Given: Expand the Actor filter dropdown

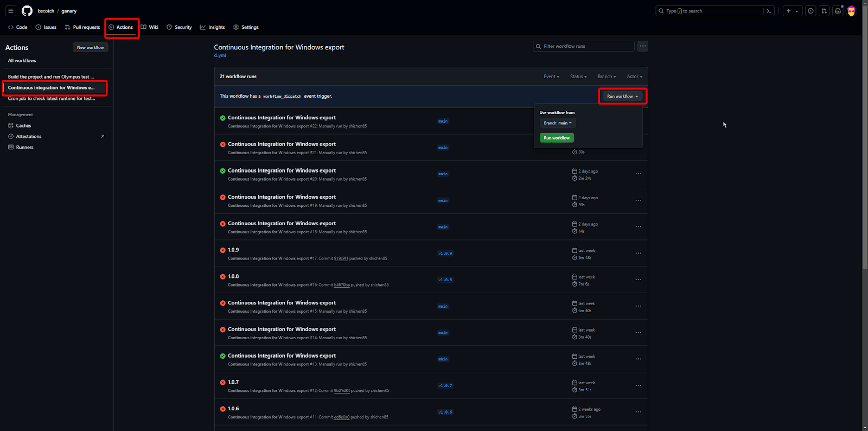Looking at the screenshot, I should click(x=634, y=77).
